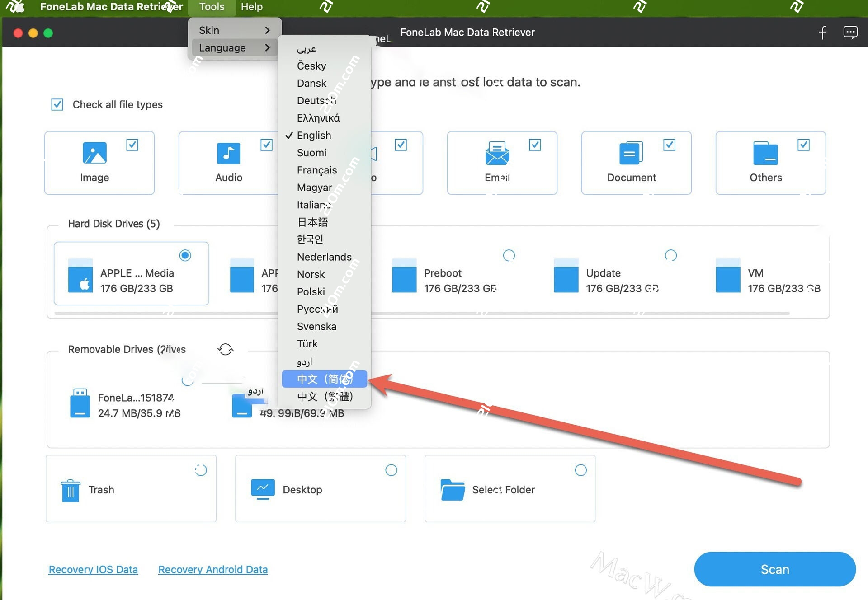
Task: Select 中文（简体）language option
Action: coord(324,379)
